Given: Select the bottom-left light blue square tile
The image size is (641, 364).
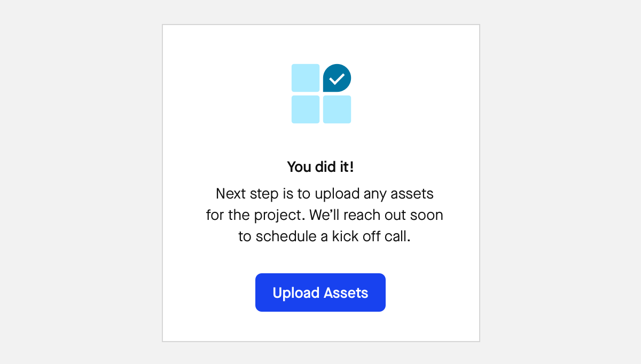Looking at the screenshot, I should [x=306, y=109].
